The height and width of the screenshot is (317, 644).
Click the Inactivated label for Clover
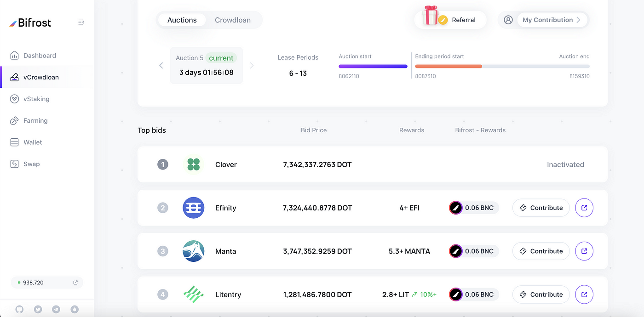(x=565, y=164)
